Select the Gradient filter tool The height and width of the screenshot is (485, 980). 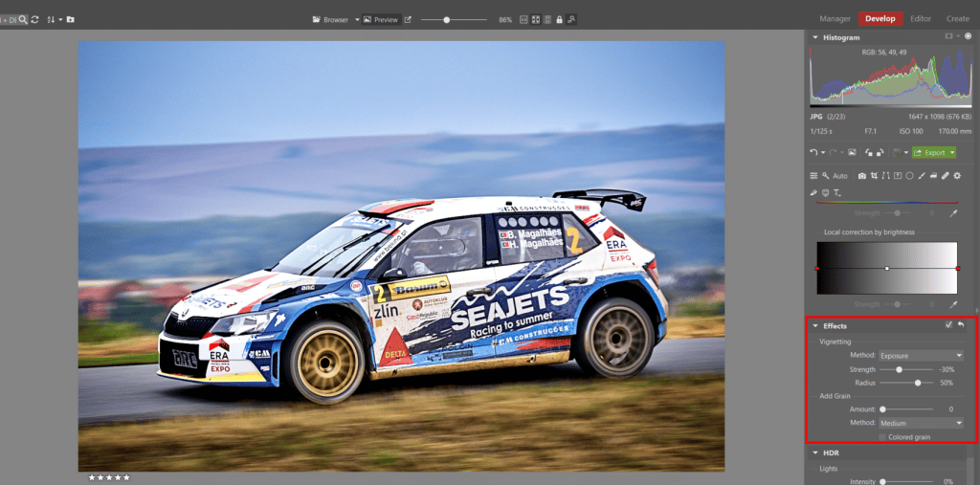[898, 176]
